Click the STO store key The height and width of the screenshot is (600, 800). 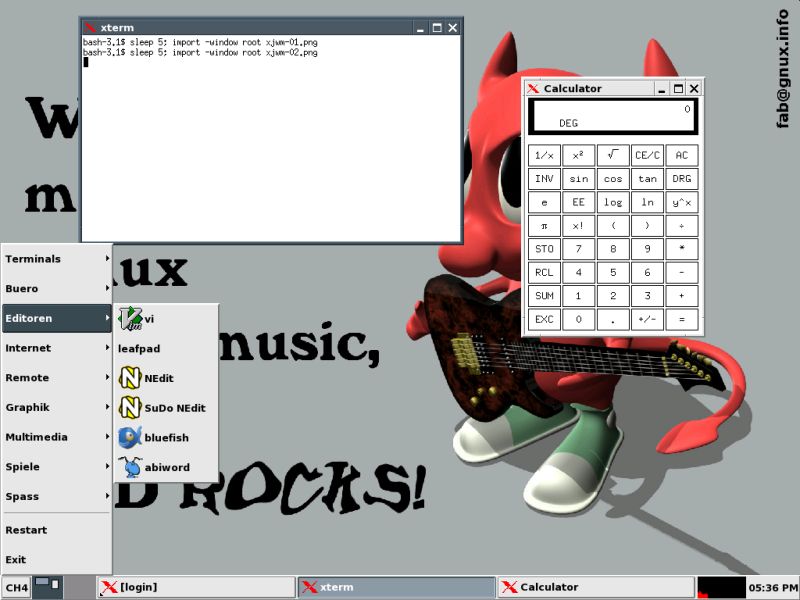pyautogui.click(x=544, y=249)
